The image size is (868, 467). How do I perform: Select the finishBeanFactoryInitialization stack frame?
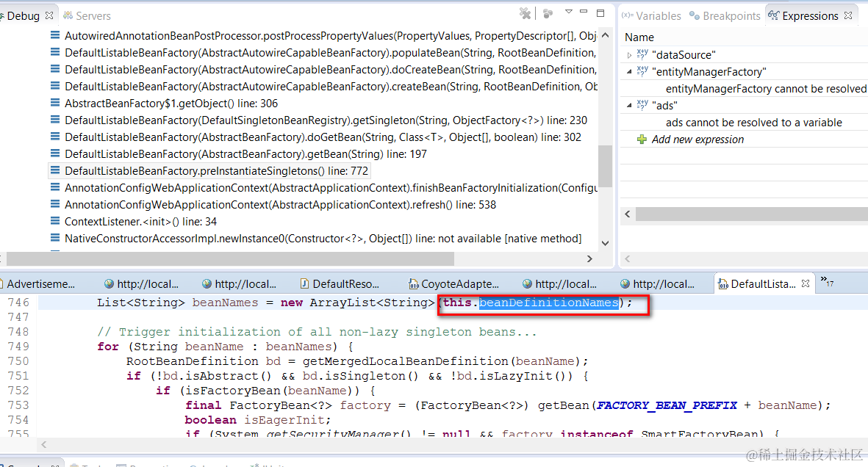tap(331, 188)
